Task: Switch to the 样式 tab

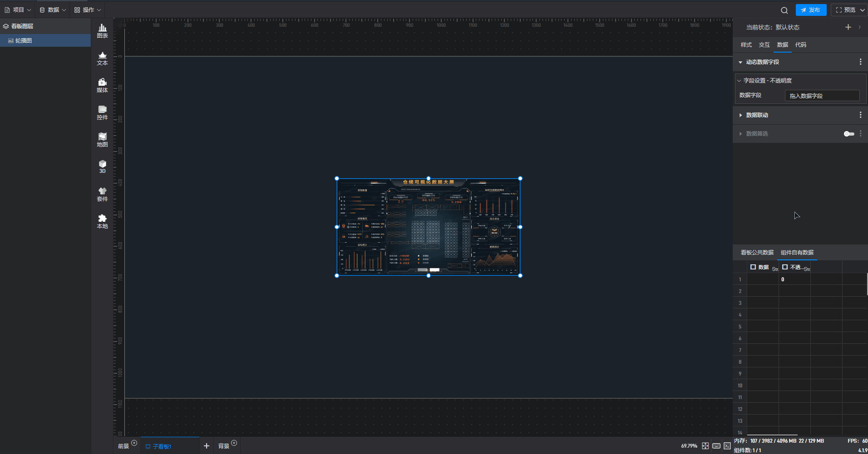Action: point(746,45)
